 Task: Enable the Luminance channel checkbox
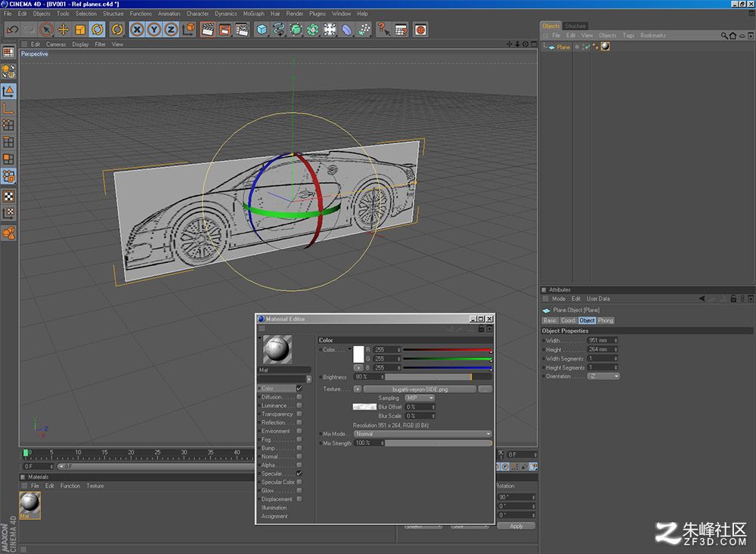point(299,406)
